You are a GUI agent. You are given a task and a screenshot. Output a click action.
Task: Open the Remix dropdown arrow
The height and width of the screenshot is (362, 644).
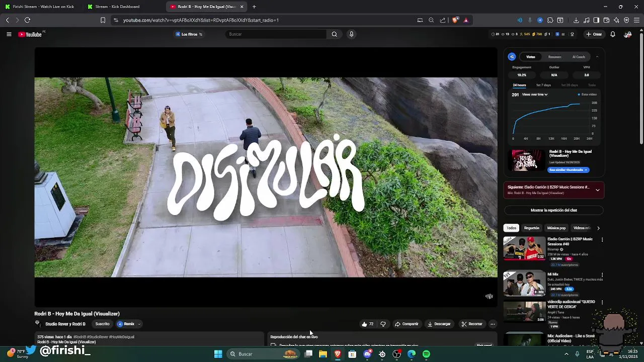click(139, 324)
